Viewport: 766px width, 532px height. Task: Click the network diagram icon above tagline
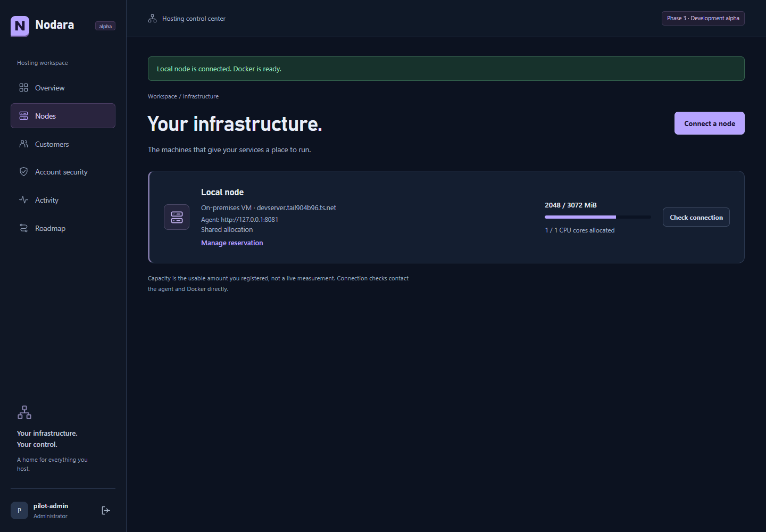coord(24,412)
